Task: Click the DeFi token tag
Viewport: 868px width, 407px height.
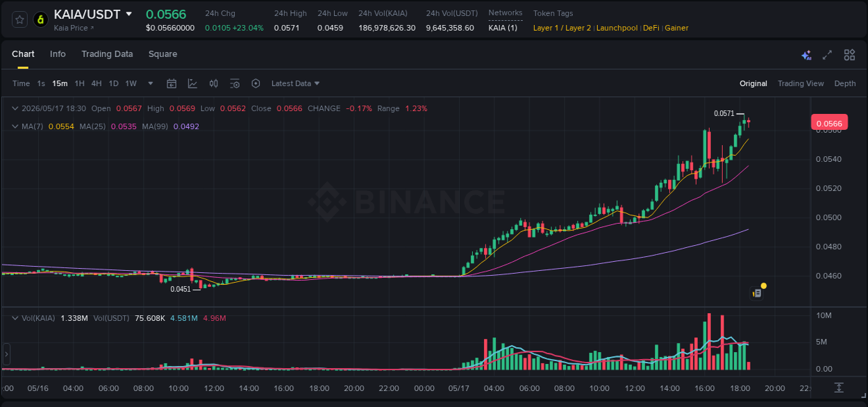Action: click(x=651, y=28)
